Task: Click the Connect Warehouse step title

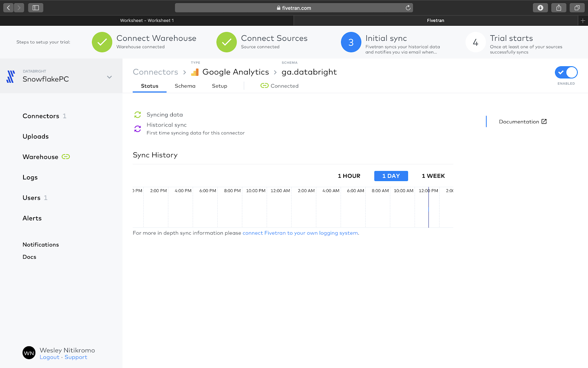Action: (x=156, y=38)
